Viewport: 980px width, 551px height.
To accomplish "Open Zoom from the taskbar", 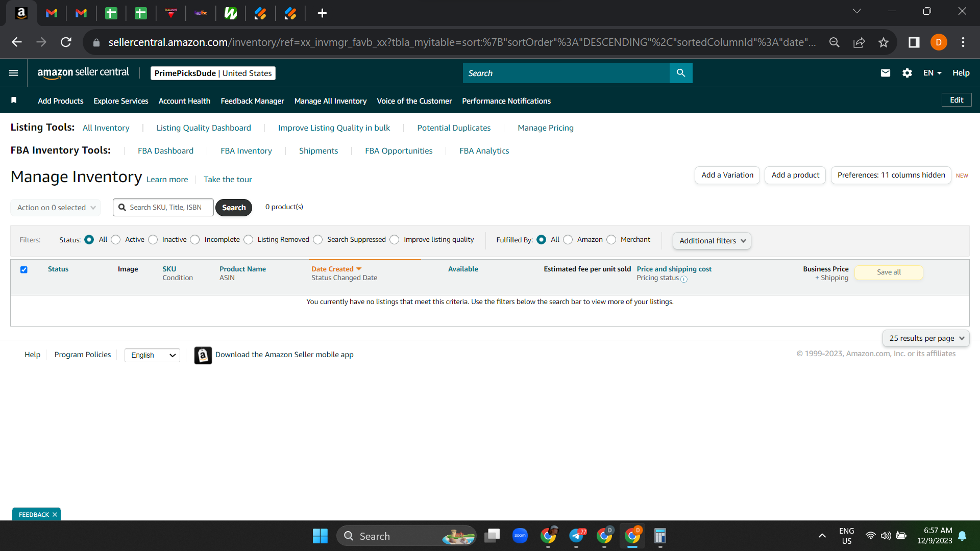I will [x=520, y=536].
